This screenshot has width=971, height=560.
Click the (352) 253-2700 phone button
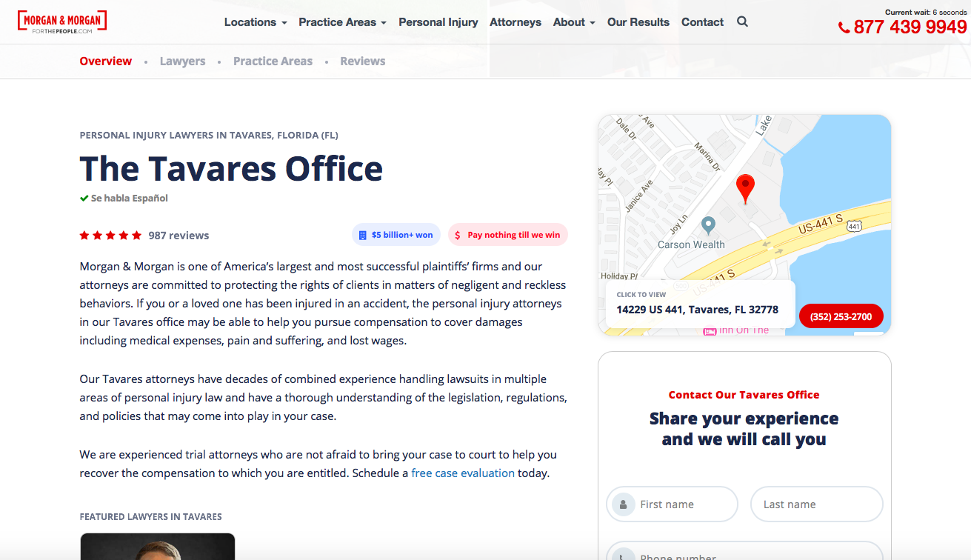[x=841, y=316]
